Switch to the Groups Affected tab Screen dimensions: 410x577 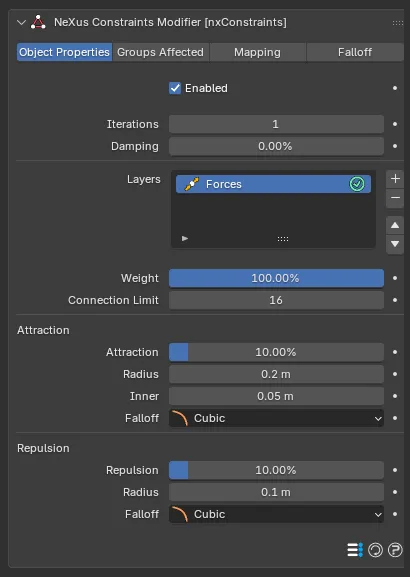[160, 52]
